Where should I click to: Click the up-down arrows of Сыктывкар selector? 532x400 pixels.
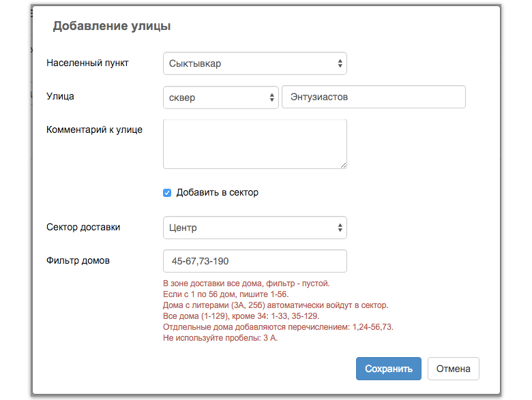tap(340, 63)
